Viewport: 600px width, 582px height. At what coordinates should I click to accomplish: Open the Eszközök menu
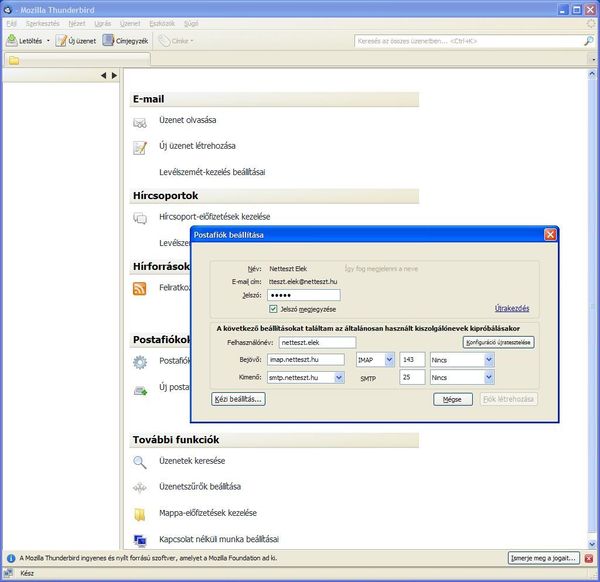tap(160, 21)
